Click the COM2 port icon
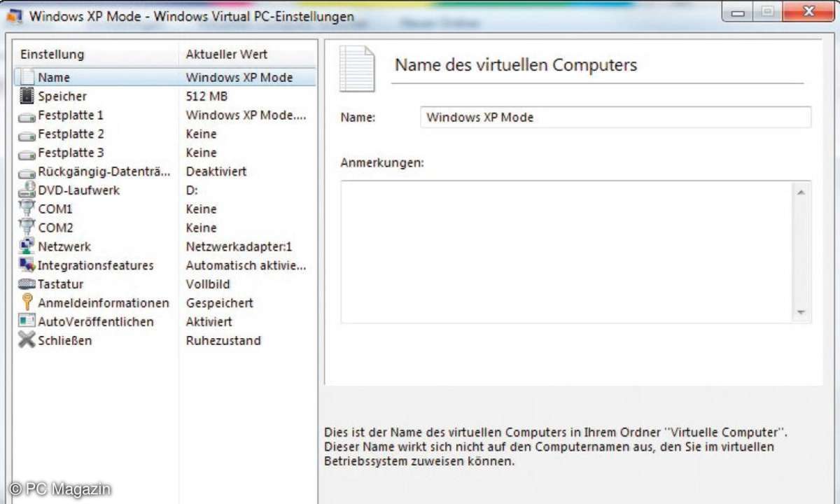The height and width of the screenshot is (504, 840). (27, 227)
